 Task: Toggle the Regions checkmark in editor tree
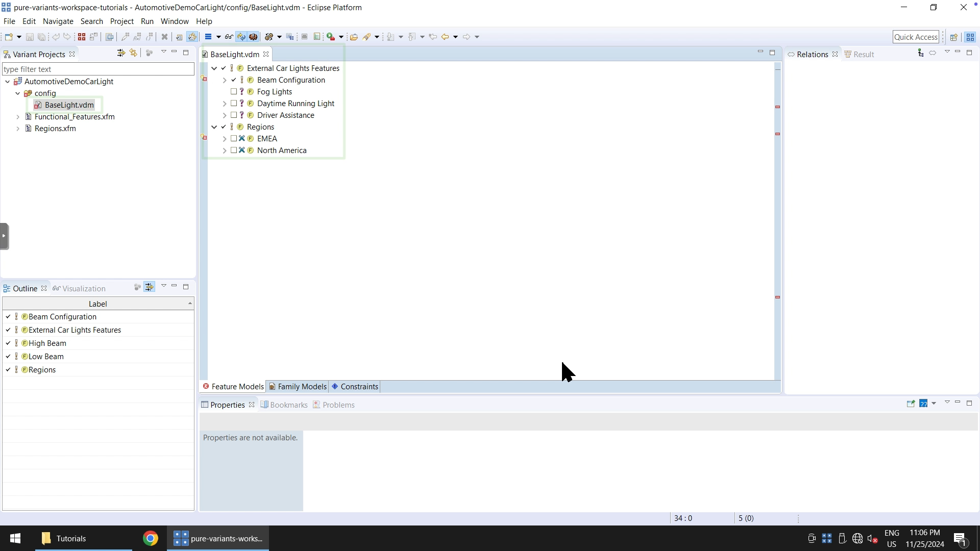point(224,127)
